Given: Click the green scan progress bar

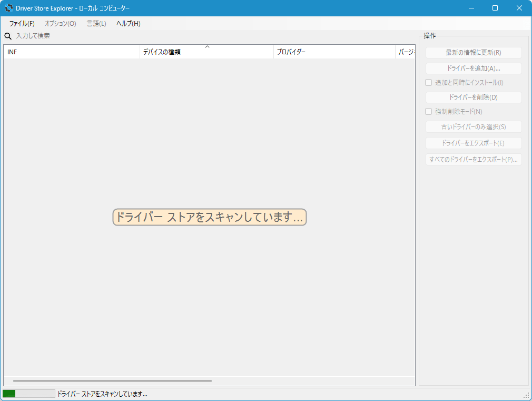Looking at the screenshot, I should click(28, 394).
